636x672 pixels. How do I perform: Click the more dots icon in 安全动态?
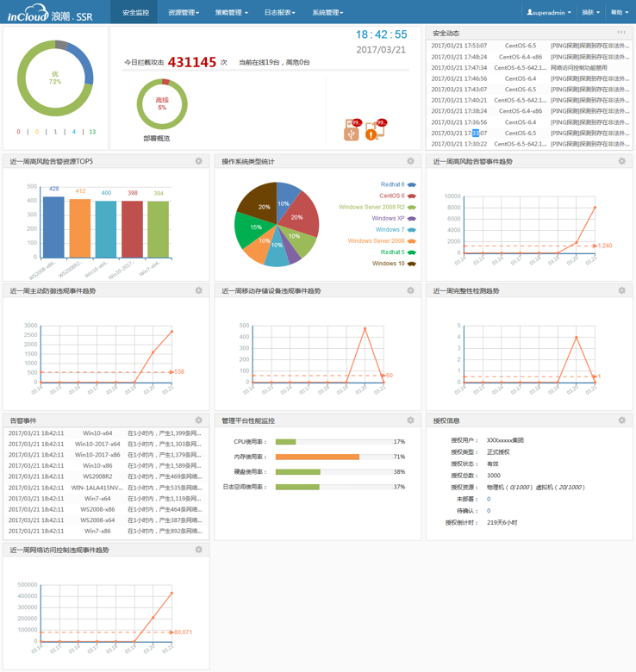pos(621,32)
